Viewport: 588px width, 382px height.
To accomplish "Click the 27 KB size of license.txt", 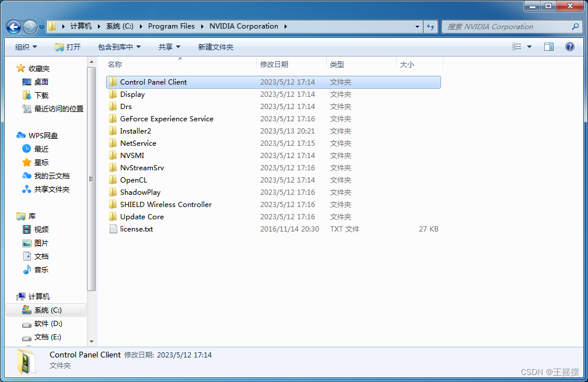I will pos(429,229).
